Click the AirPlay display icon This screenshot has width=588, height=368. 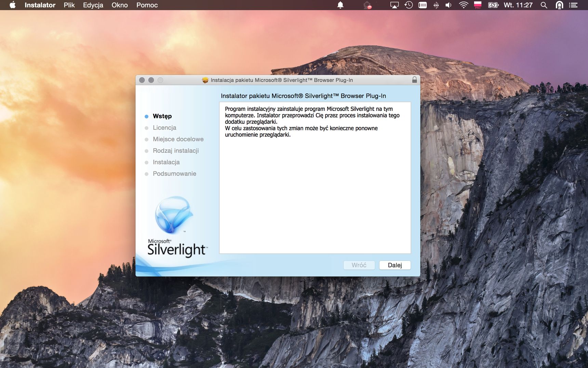point(395,5)
